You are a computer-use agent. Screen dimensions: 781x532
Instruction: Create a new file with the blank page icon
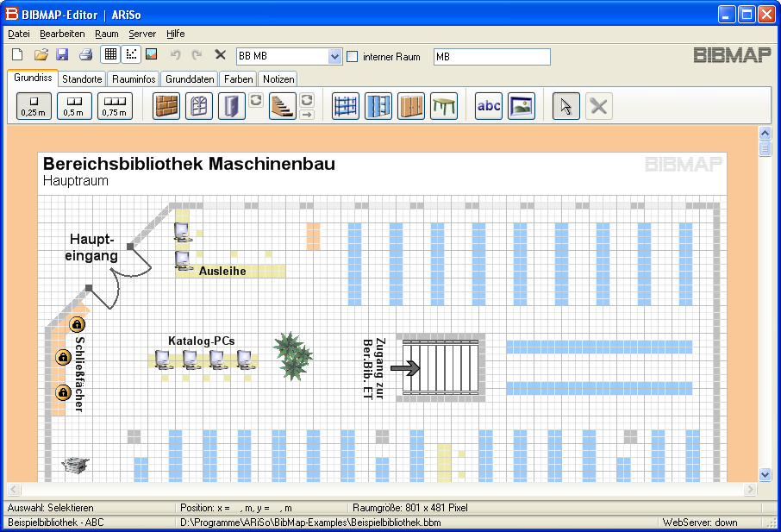click(x=17, y=55)
